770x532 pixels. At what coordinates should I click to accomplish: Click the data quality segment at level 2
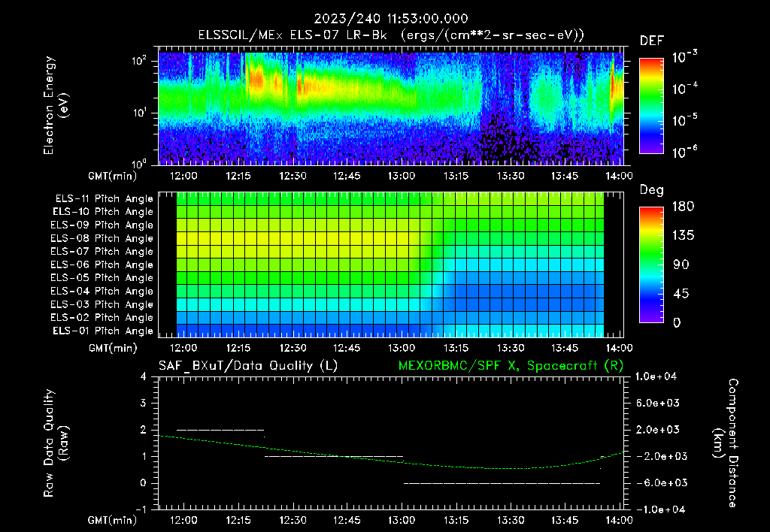click(220, 430)
